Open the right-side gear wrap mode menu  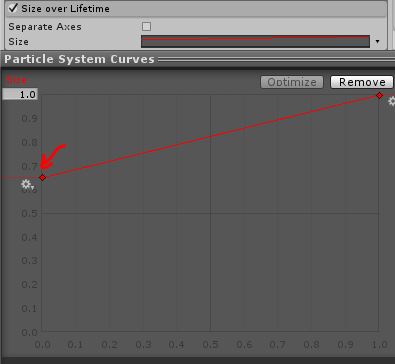[x=392, y=101]
